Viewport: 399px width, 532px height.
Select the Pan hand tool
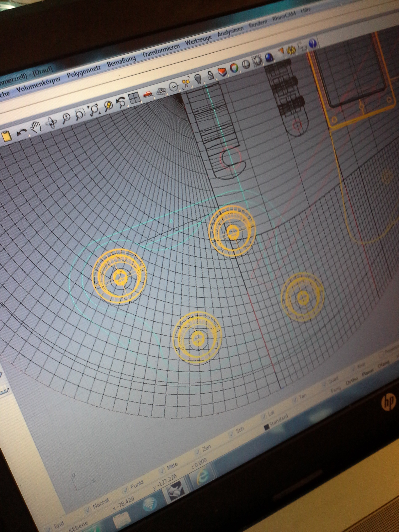coord(37,127)
